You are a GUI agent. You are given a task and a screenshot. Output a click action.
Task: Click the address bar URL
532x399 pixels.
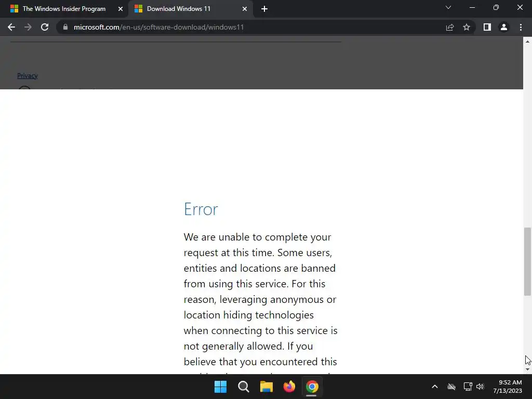(x=158, y=27)
